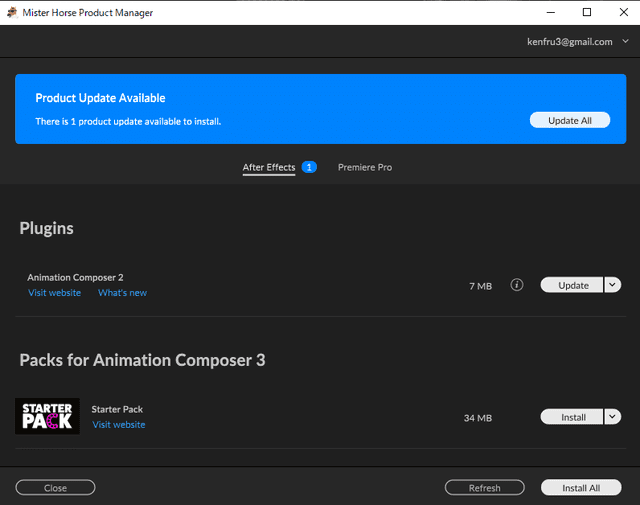Install the Starter Pack
This screenshot has width=640, height=505.
tap(571, 417)
